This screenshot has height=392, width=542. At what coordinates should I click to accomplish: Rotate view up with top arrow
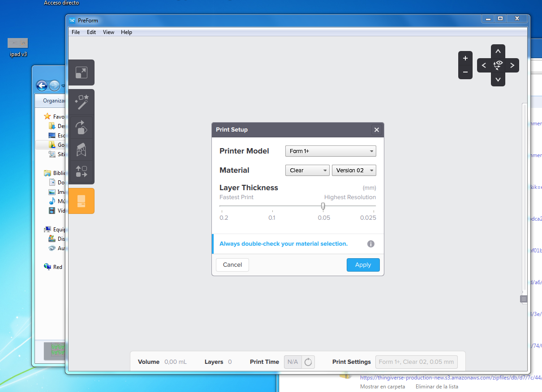498,51
